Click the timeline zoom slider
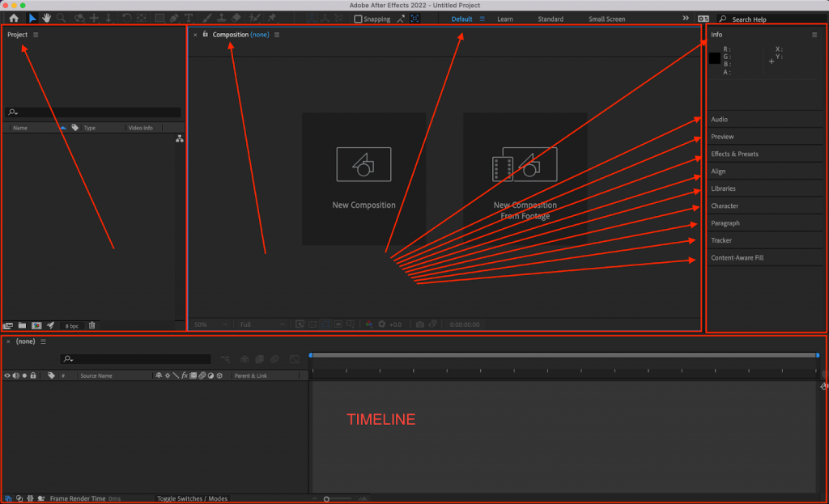829x504 pixels. [326, 499]
